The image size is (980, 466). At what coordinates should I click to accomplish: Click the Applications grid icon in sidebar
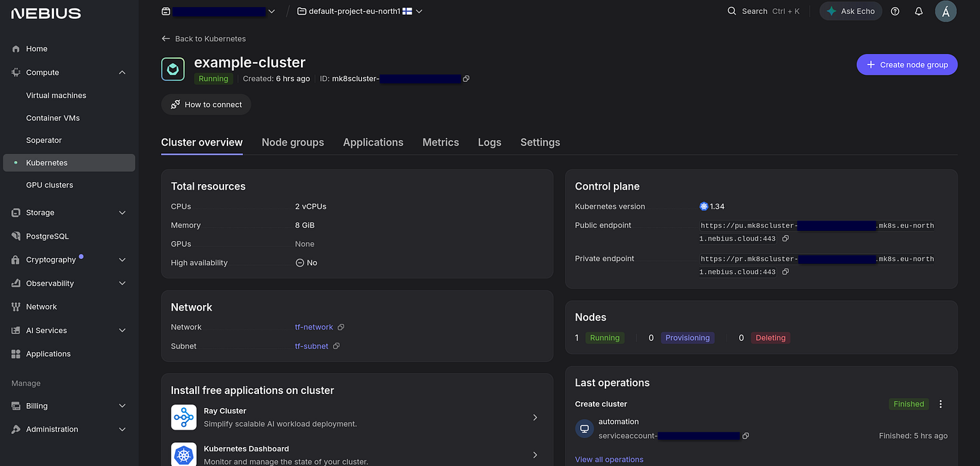tap(16, 354)
